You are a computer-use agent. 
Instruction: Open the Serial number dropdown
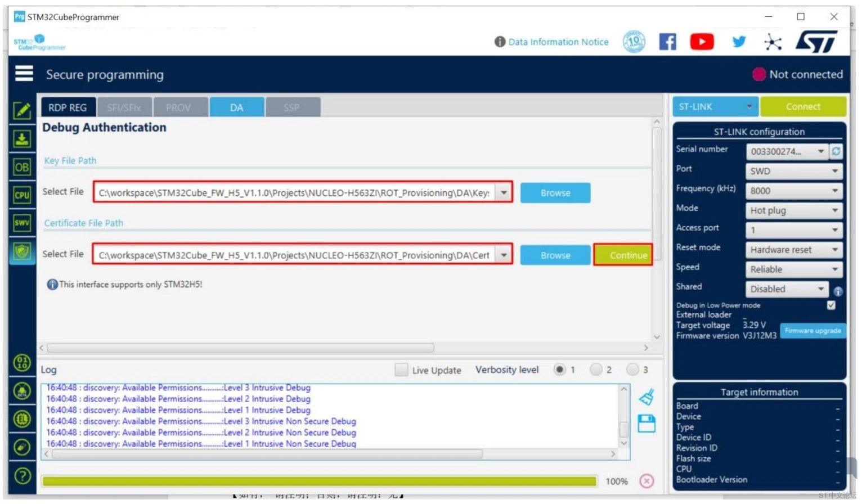[788, 151]
